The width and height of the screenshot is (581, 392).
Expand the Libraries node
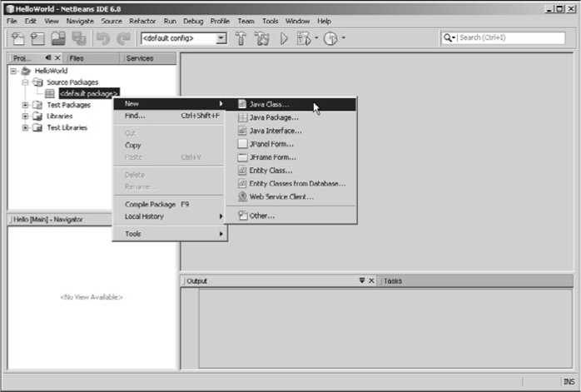click(x=25, y=117)
